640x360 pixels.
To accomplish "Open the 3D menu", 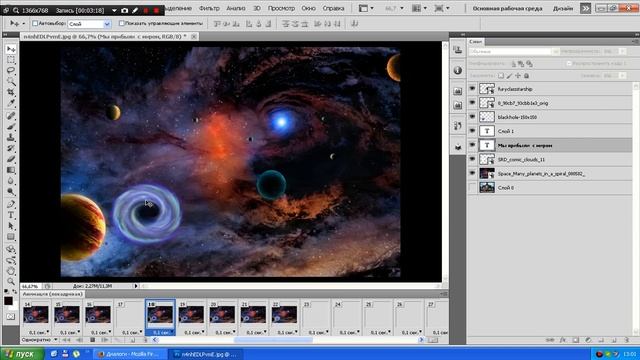I will click(x=257, y=8).
